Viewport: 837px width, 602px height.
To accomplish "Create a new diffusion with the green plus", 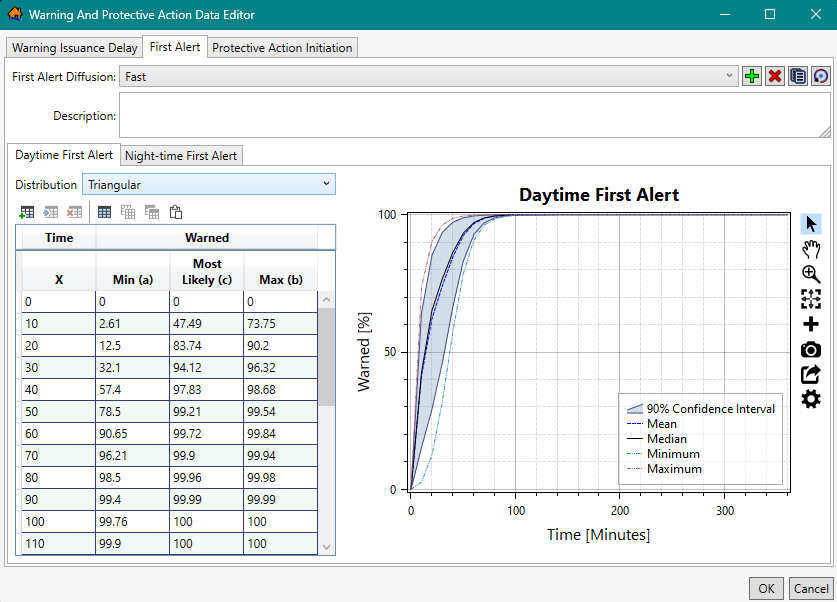I will point(751,75).
